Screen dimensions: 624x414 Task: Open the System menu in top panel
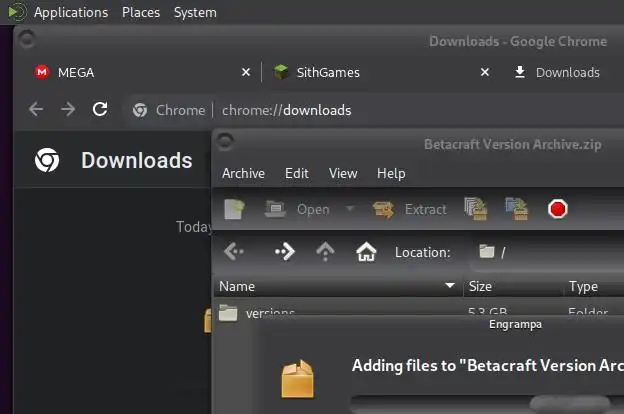tap(195, 12)
